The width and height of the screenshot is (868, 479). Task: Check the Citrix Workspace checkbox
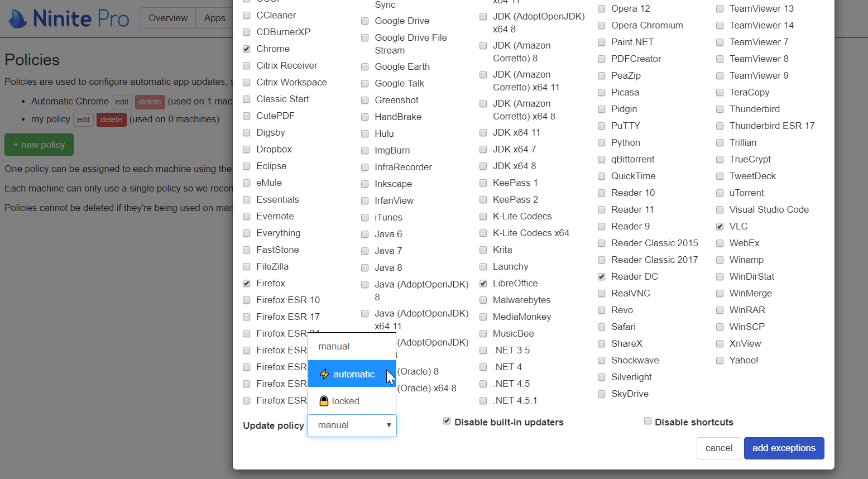pos(246,83)
